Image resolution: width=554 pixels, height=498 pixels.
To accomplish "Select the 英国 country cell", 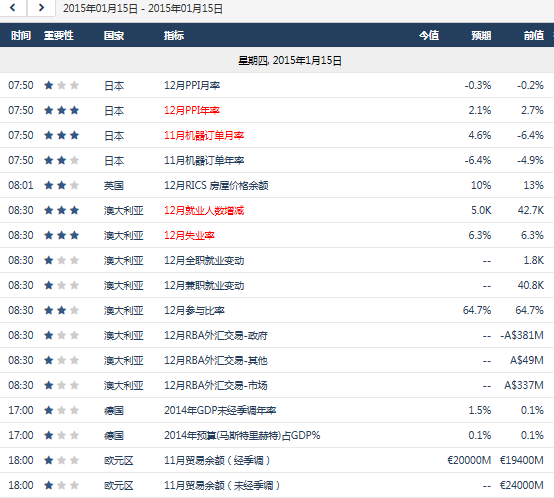I will (114, 185).
